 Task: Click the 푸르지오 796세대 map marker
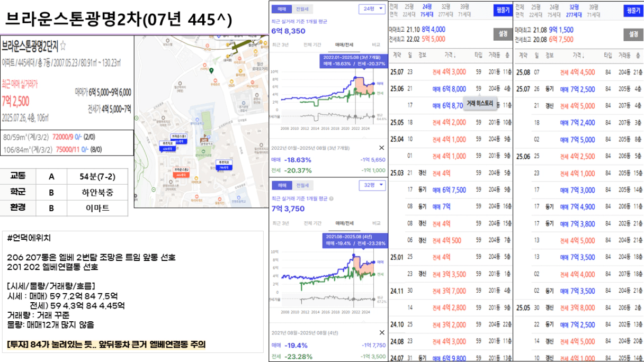point(223,165)
